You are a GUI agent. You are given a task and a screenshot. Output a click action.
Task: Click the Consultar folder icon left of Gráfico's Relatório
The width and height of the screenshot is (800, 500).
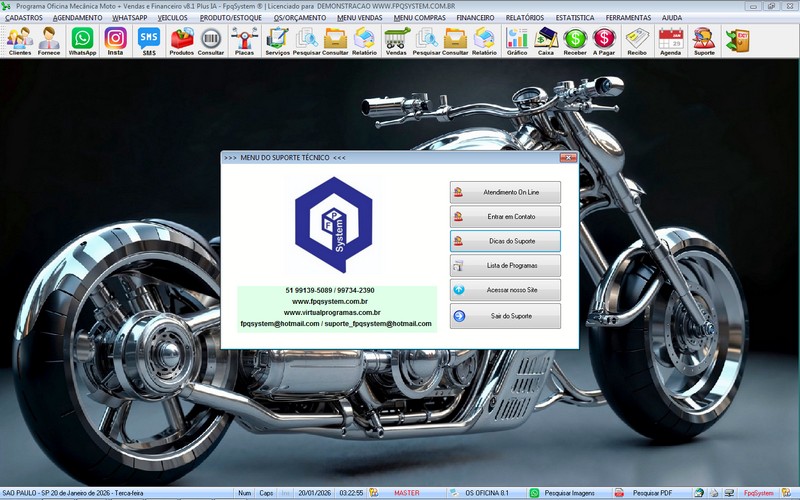point(455,41)
